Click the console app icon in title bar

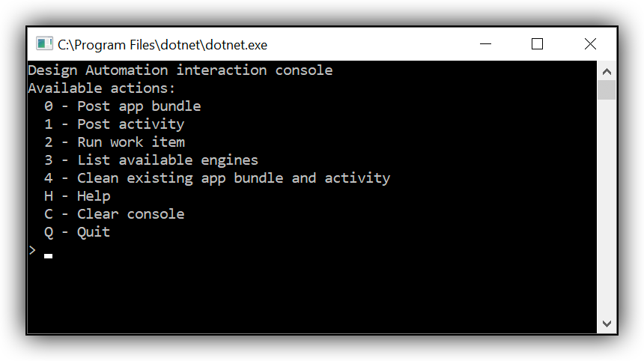pyautogui.click(x=44, y=43)
